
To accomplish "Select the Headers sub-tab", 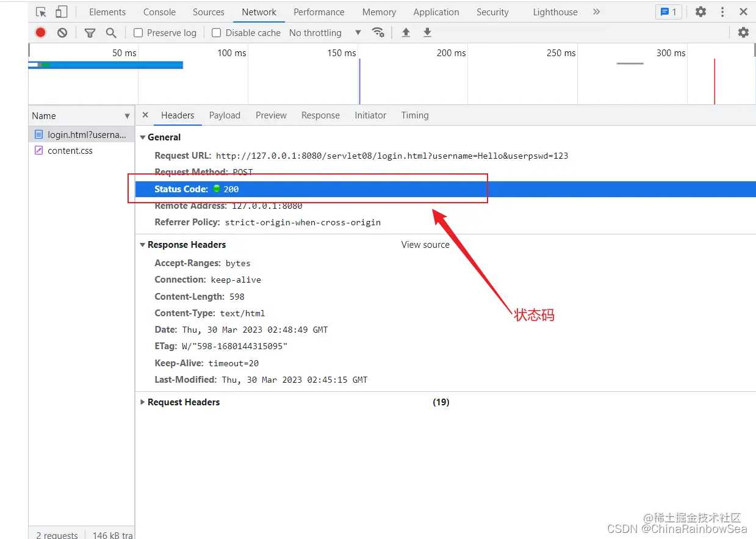I will (x=178, y=115).
